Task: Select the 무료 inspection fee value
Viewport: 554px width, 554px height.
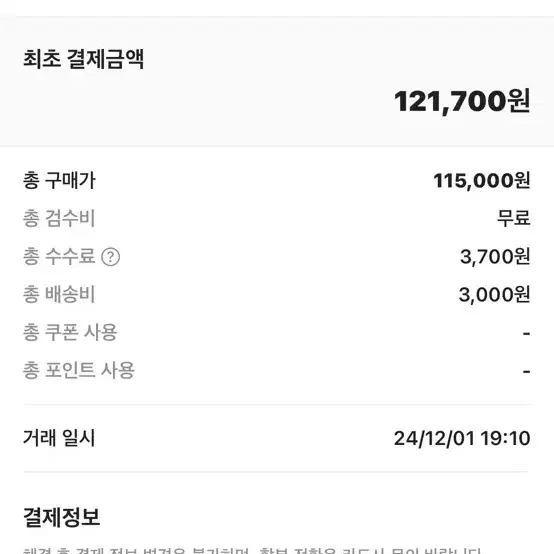Action: click(514, 218)
